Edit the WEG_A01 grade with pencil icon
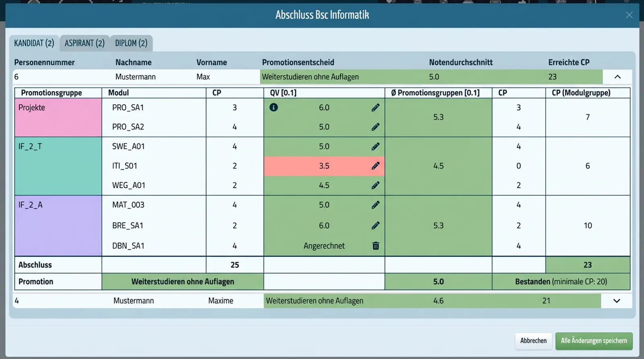Image resolution: width=644 pixels, height=359 pixels. (x=376, y=185)
